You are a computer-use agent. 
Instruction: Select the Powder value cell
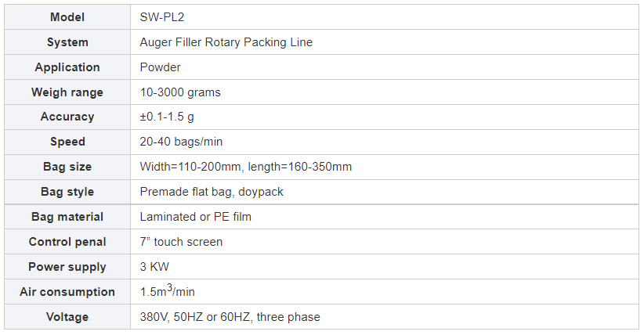159,67
